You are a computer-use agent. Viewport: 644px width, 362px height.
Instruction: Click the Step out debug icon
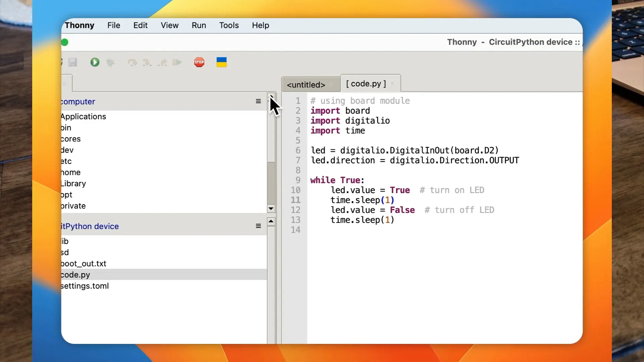pyautogui.click(x=162, y=62)
